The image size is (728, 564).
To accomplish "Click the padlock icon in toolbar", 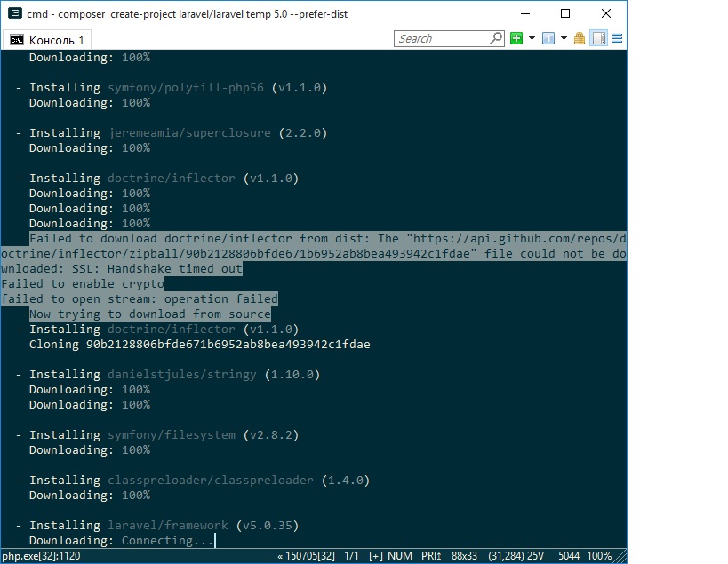I will click(579, 38).
